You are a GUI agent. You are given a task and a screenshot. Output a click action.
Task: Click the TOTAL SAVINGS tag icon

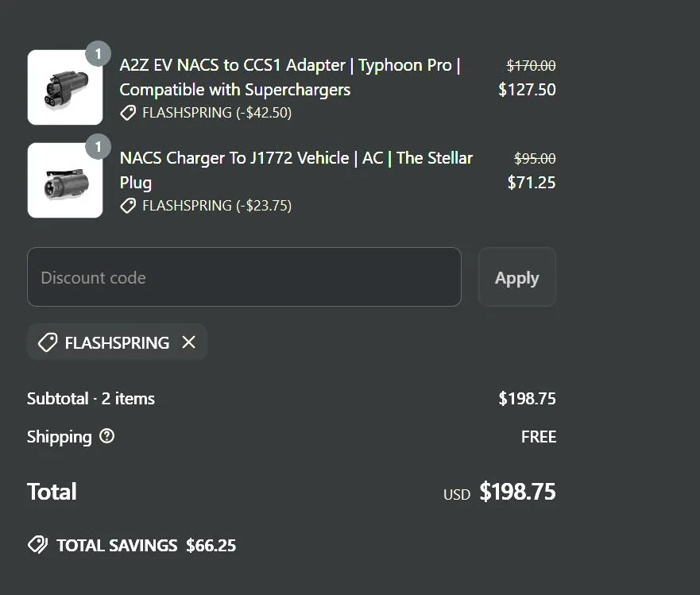[37, 545]
